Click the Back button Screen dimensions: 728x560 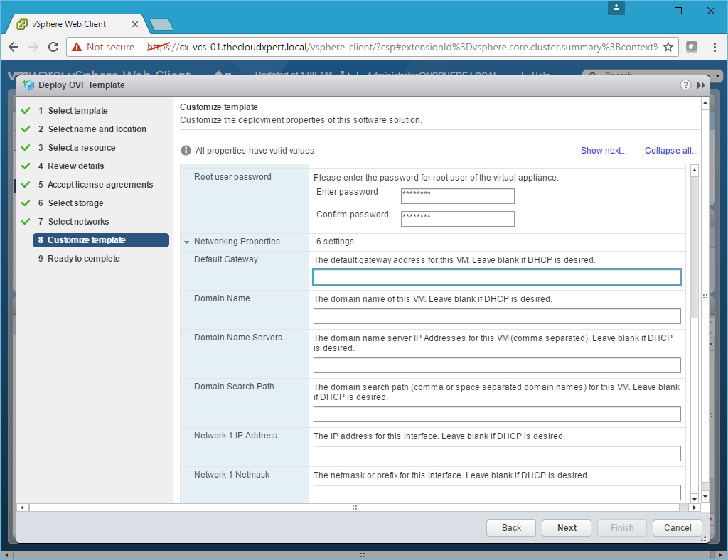click(x=511, y=528)
